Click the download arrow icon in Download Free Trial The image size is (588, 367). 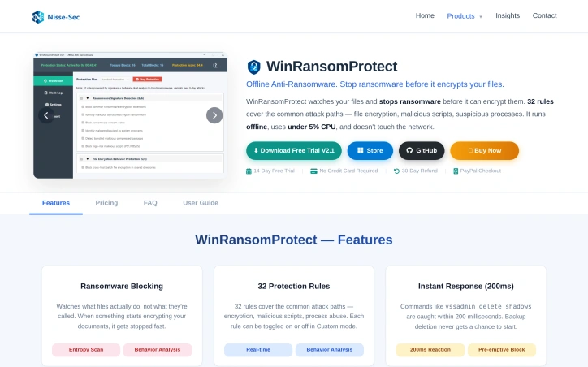coord(256,150)
